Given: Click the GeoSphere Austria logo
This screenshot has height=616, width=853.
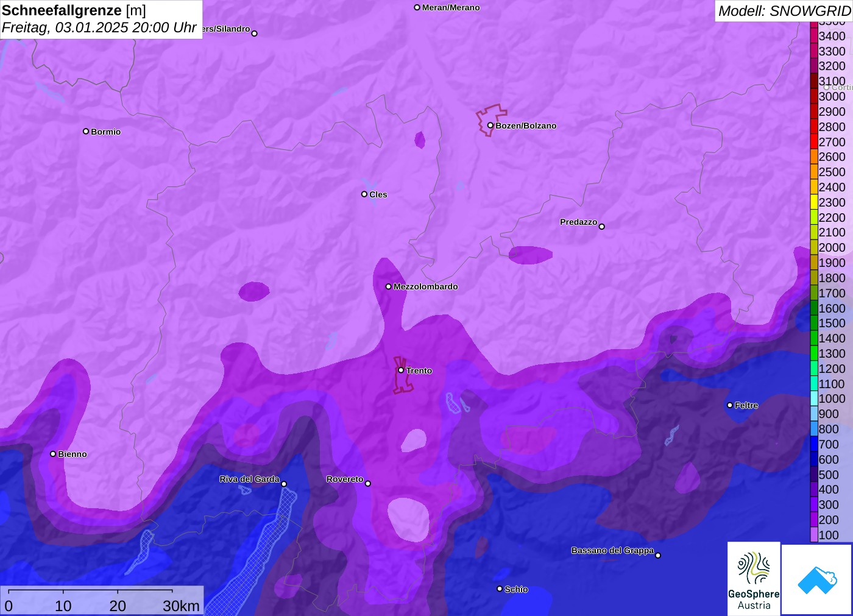Looking at the screenshot, I should coord(754,578).
